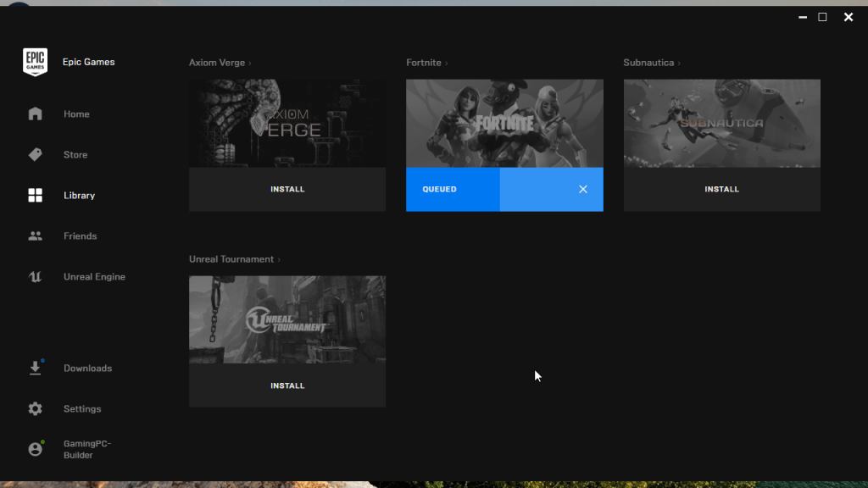Install Unreal Tournament
Viewport: 868px width, 488px height.
point(287,385)
